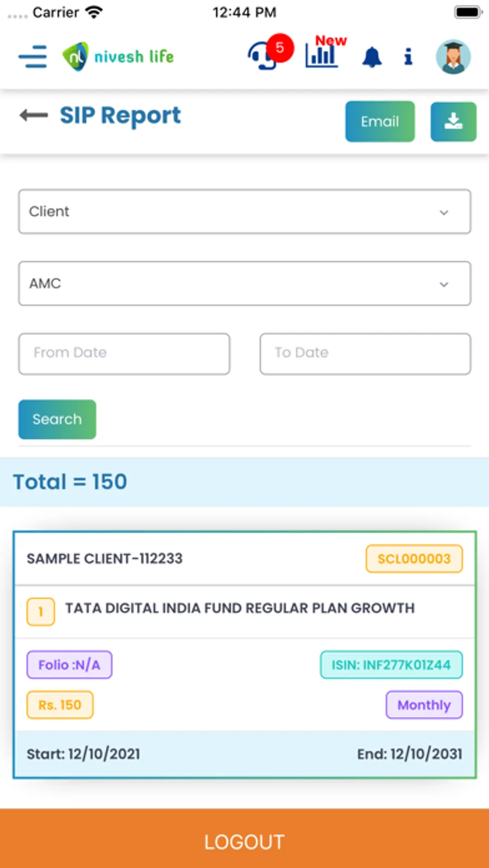
Task: Tap the Monthly frequency tag
Action: 424,705
